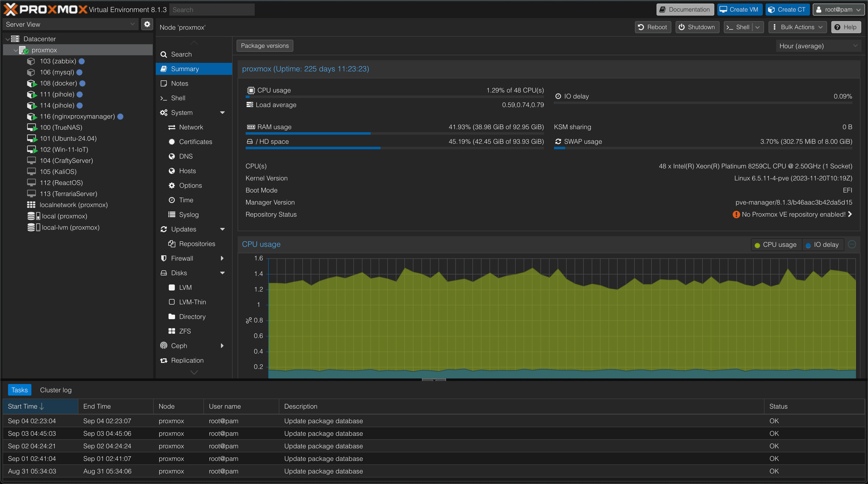
Task: Type in the search field
Action: (212, 10)
